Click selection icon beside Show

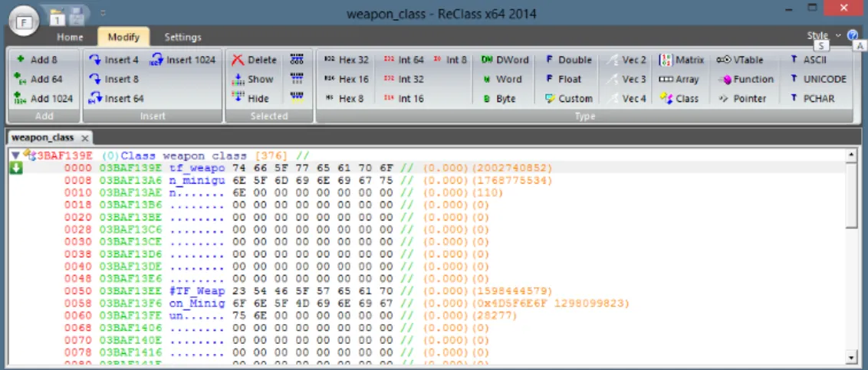tap(298, 79)
